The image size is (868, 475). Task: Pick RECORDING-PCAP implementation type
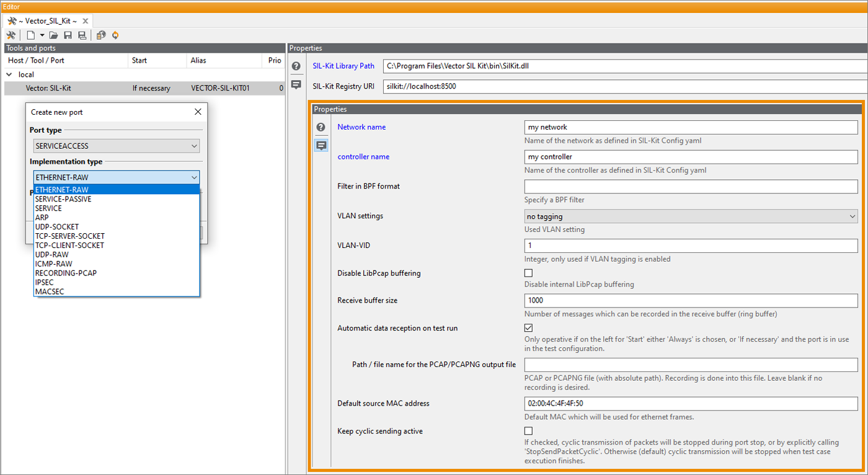(117, 273)
